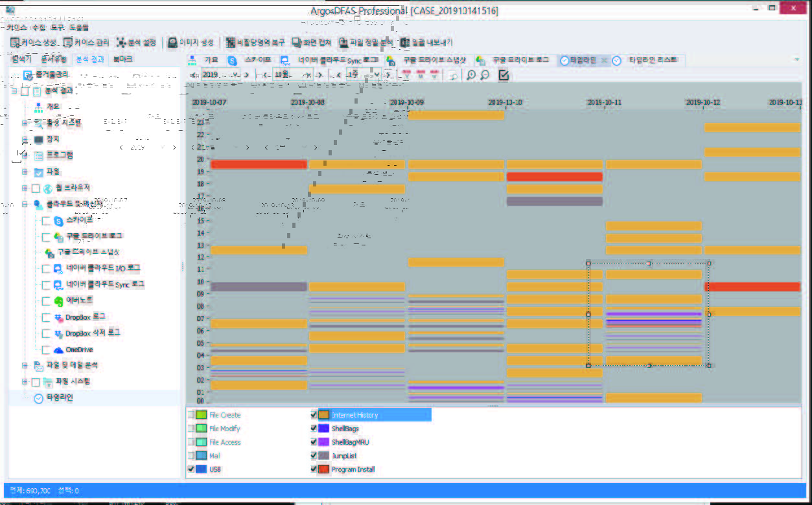
Task: Uncheck the Internet History legend checkbox
Action: pyautogui.click(x=314, y=415)
